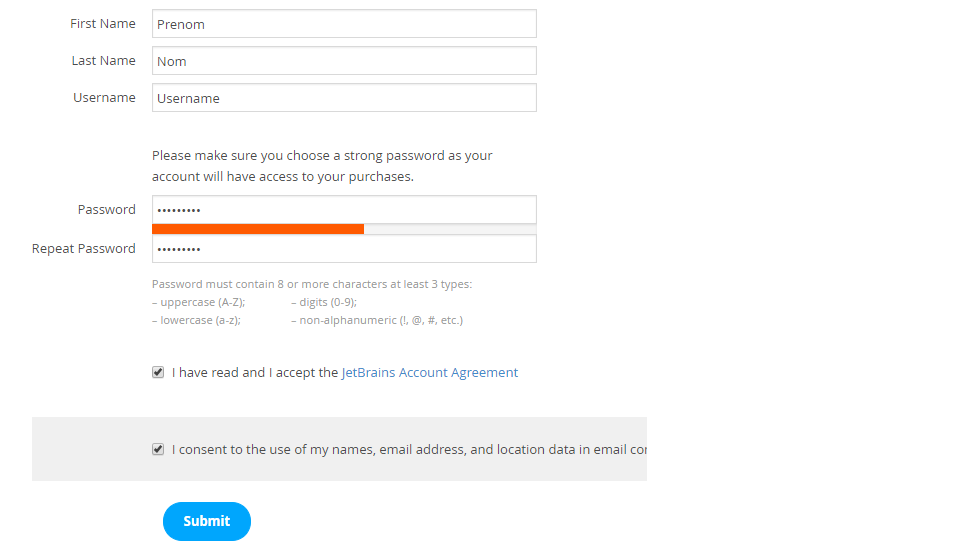Select the Username input field
Image resolution: width=960 pixels, height=551 pixels.
344,98
